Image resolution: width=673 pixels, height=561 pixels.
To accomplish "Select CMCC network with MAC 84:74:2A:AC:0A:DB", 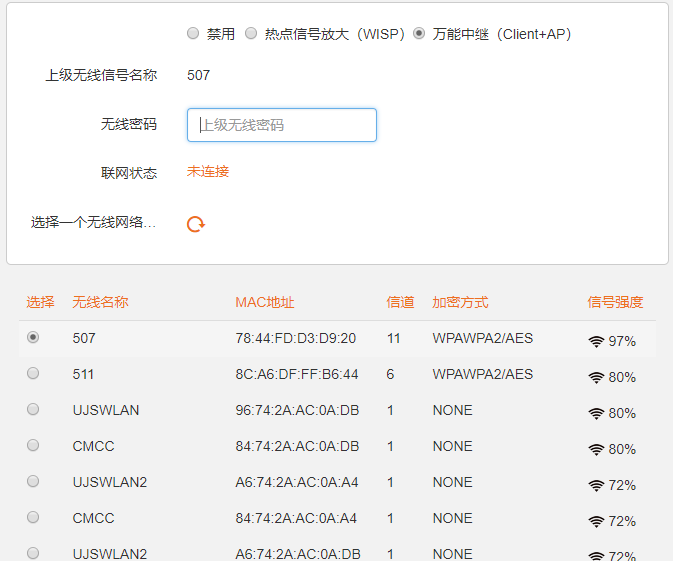I will click(x=33, y=446).
